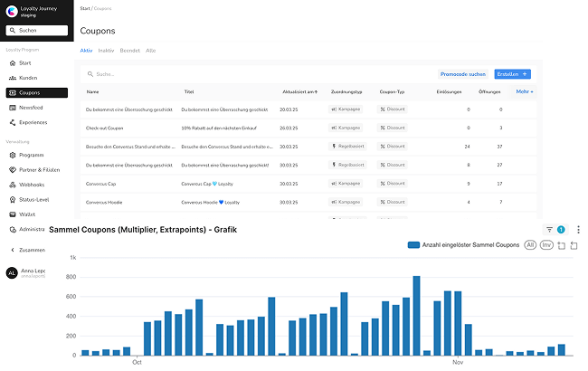588x371 pixels.
Task: Open the Mehr columns dropdown
Action: click(x=525, y=91)
